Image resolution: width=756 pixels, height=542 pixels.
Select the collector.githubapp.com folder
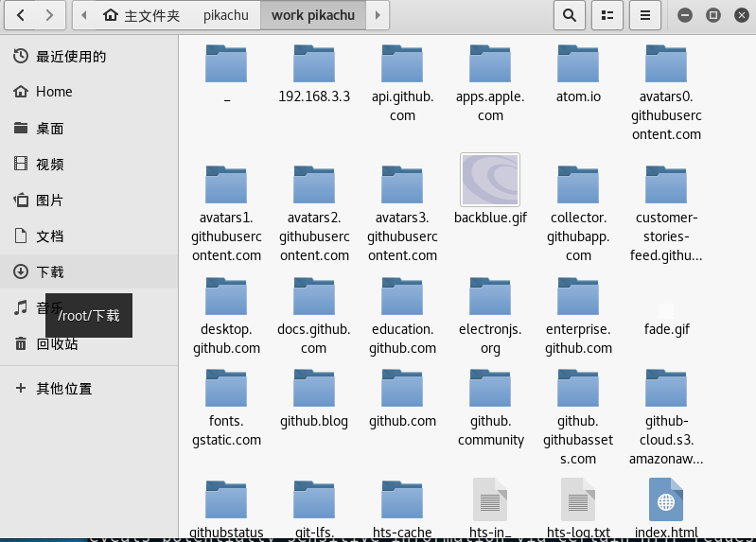(x=578, y=213)
